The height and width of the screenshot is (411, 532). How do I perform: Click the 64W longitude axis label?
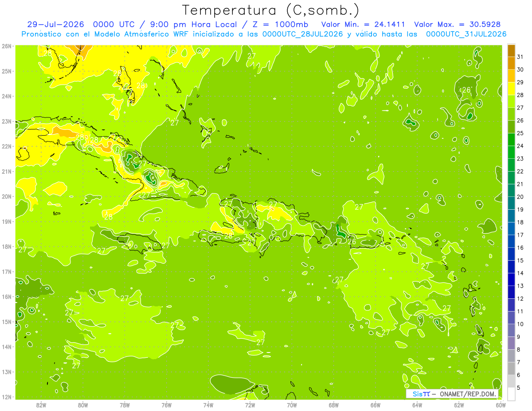click(417, 405)
